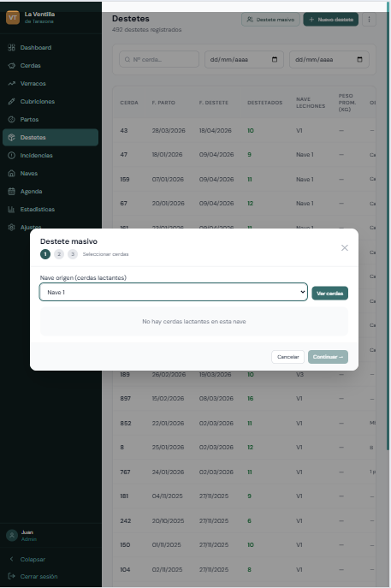Click cerda number 159 row
This screenshot has height=588, width=391.
coord(245,179)
